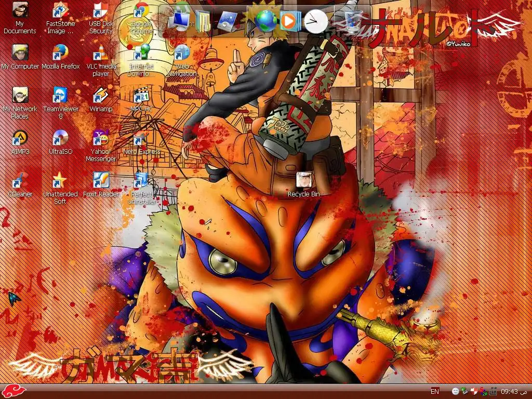Launch Google Chrome from desktop
The height and width of the screenshot is (399, 532).
(141, 18)
